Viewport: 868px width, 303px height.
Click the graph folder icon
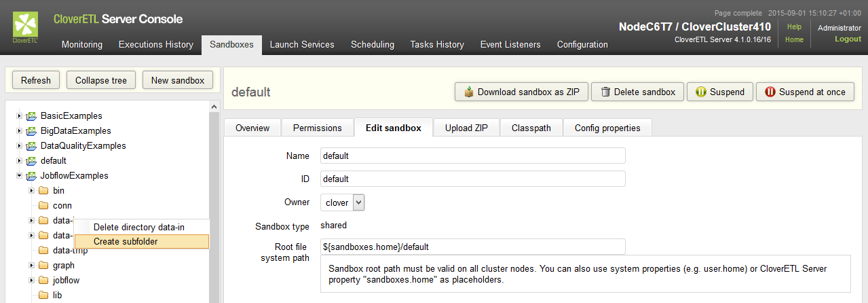pyautogui.click(x=43, y=266)
